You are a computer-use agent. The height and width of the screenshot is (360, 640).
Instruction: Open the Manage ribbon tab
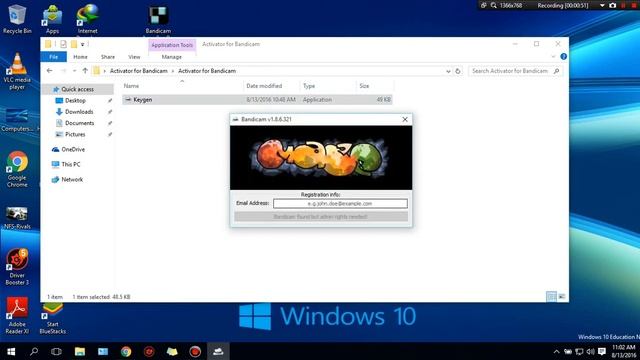click(171, 57)
